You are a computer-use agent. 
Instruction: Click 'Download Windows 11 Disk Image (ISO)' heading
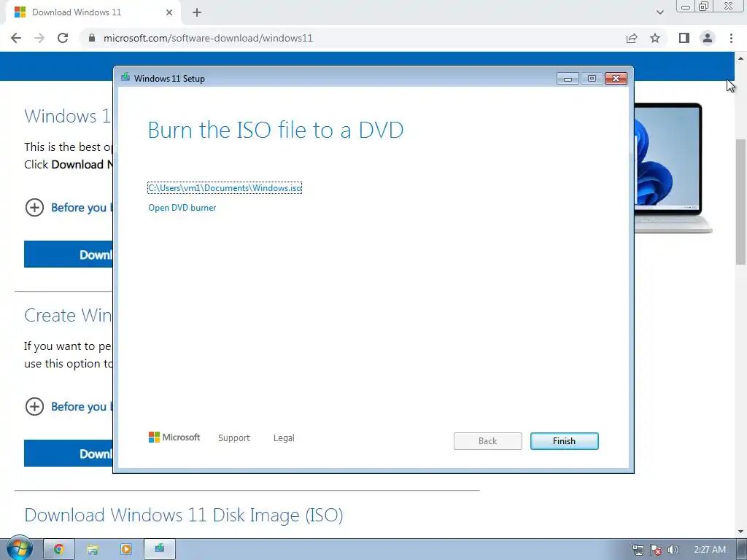pos(184,516)
